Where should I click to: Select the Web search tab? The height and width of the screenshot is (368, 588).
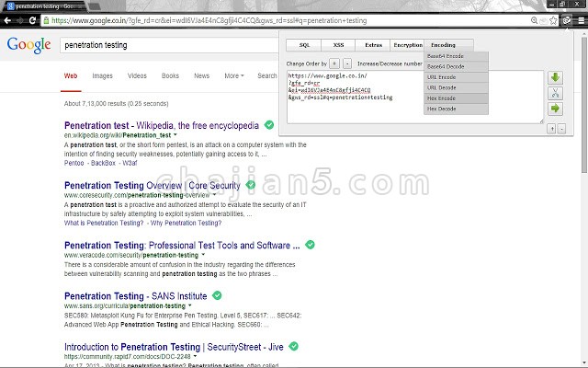[x=71, y=75]
